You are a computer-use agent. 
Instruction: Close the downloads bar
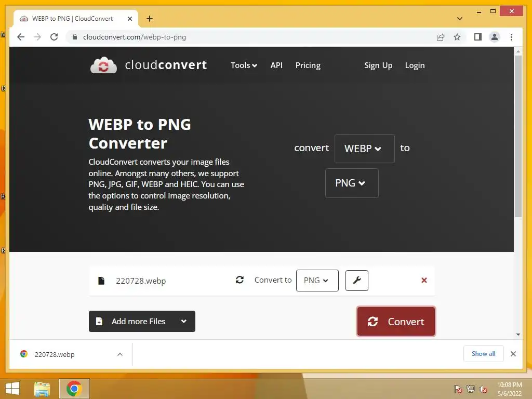coord(513,354)
